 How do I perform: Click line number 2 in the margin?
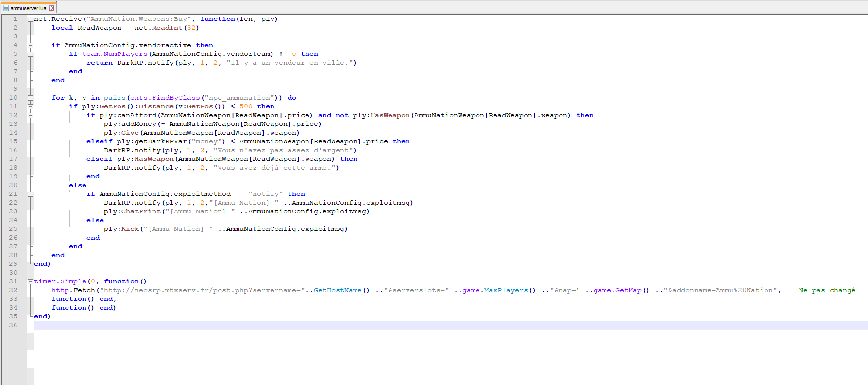(x=15, y=28)
